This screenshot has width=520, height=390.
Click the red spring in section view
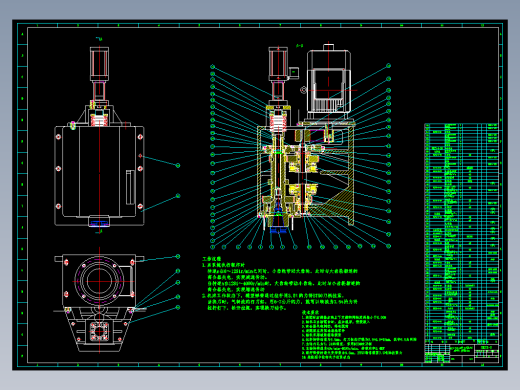[x=278, y=123]
